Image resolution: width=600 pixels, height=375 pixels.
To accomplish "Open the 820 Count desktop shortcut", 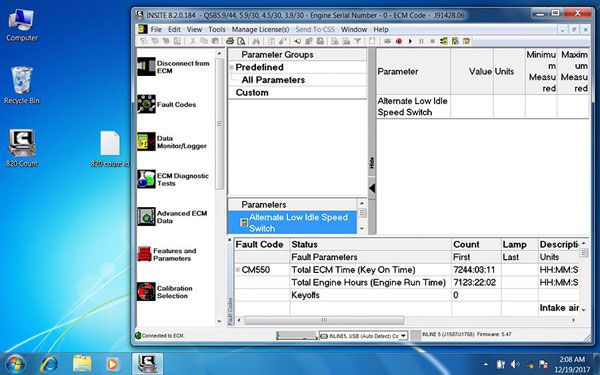I will (22, 148).
